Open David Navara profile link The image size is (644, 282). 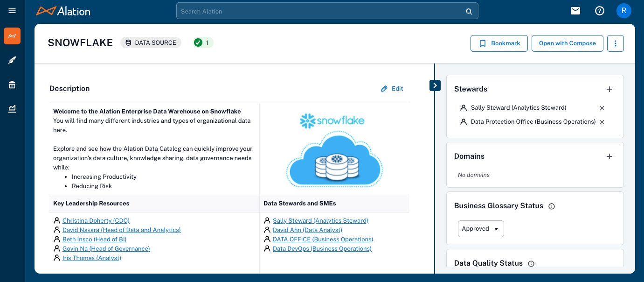pyautogui.click(x=122, y=230)
